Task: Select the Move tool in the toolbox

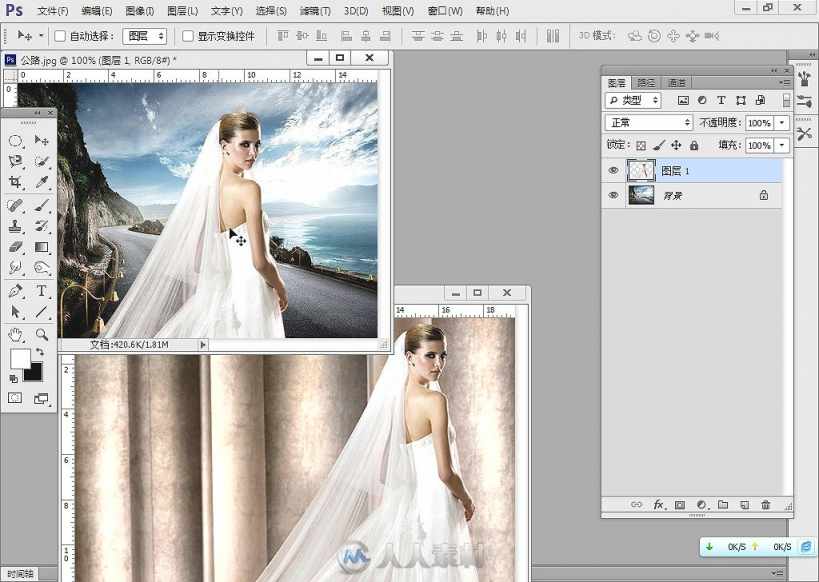Action: point(41,140)
